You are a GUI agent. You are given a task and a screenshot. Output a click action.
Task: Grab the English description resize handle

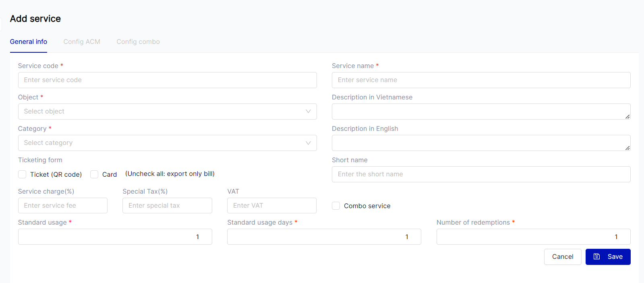(627, 148)
